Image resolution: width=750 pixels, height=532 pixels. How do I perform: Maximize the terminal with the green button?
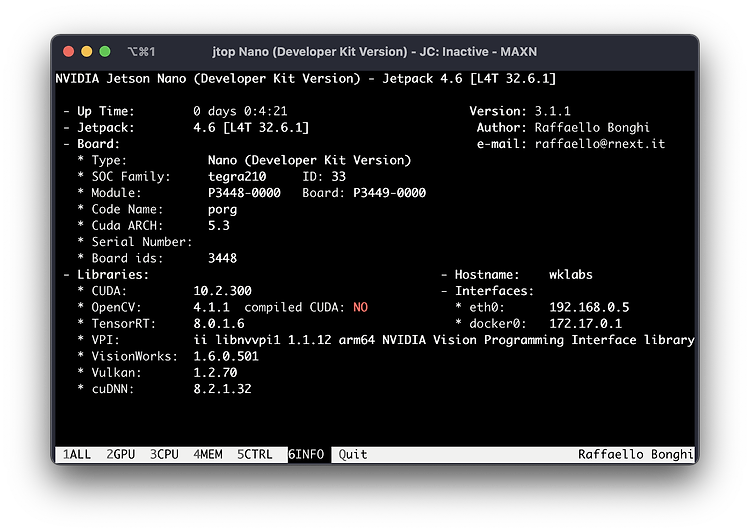pos(105,51)
